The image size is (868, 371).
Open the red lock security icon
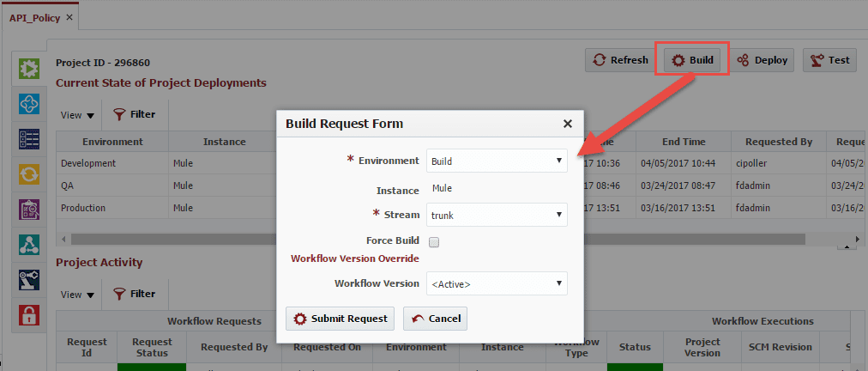tap(29, 315)
